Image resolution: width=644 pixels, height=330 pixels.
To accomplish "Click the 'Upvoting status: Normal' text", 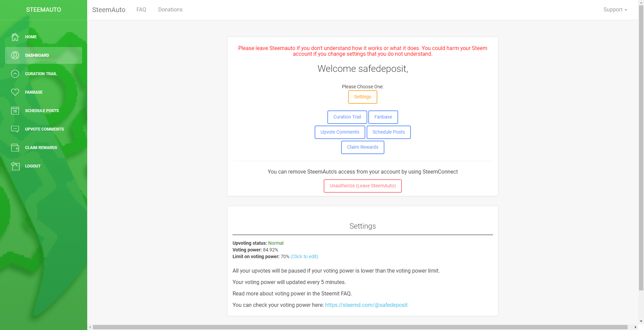I will [258, 243].
